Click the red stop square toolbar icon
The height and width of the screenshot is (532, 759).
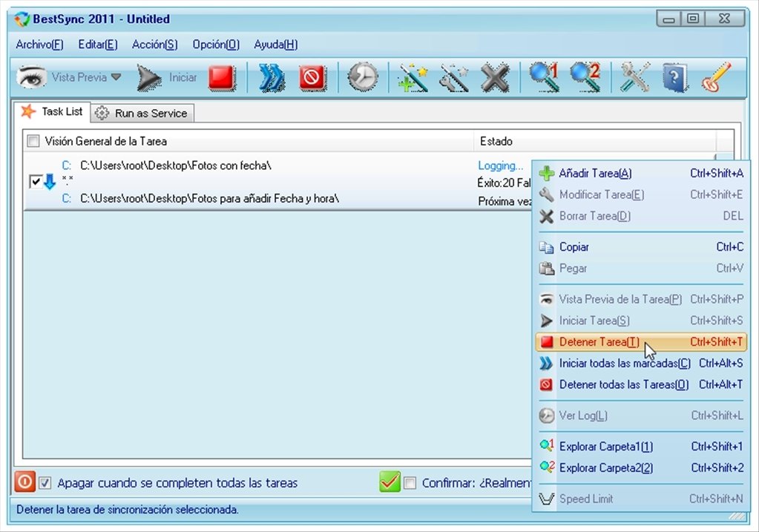(222, 77)
